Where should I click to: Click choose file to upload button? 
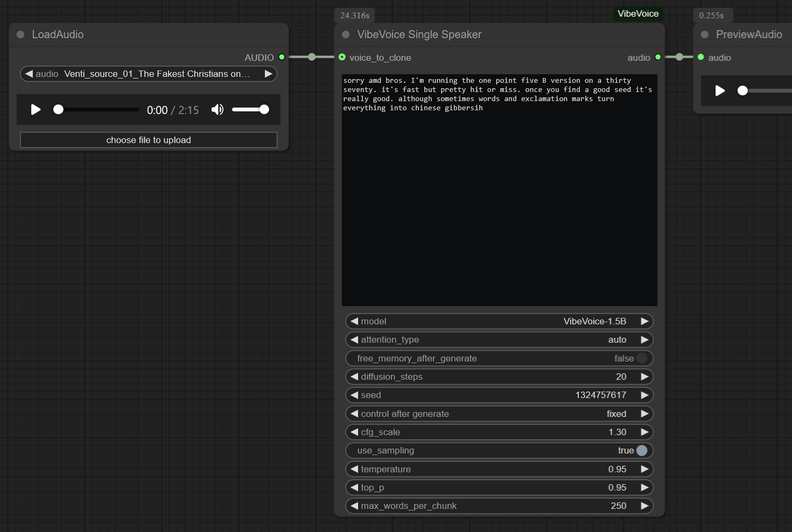tap(149, 140)
